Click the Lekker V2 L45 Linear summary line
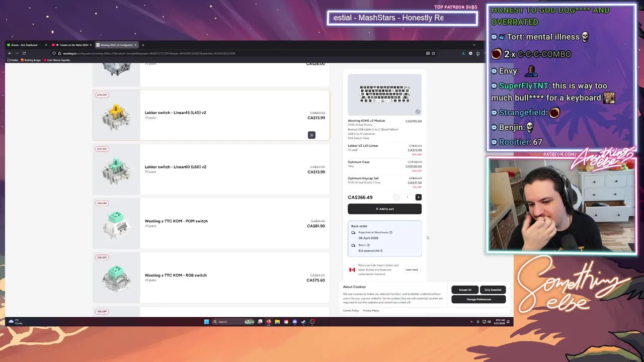The height and width of the screenshot is (362, 644). 384,150
